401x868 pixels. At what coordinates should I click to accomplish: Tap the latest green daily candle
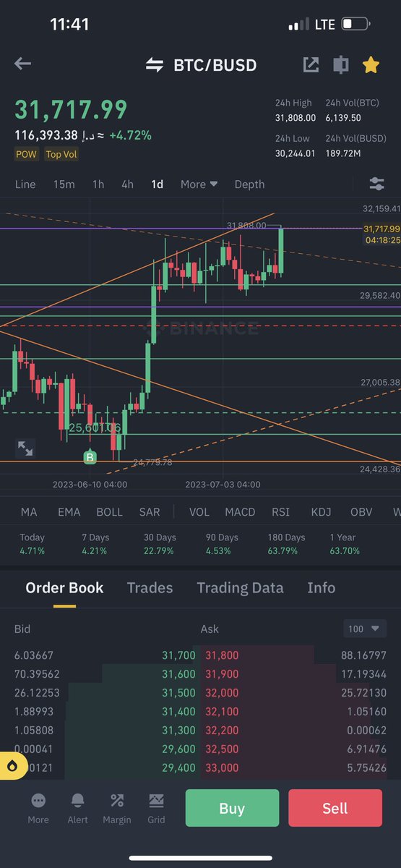pos(281,250)
